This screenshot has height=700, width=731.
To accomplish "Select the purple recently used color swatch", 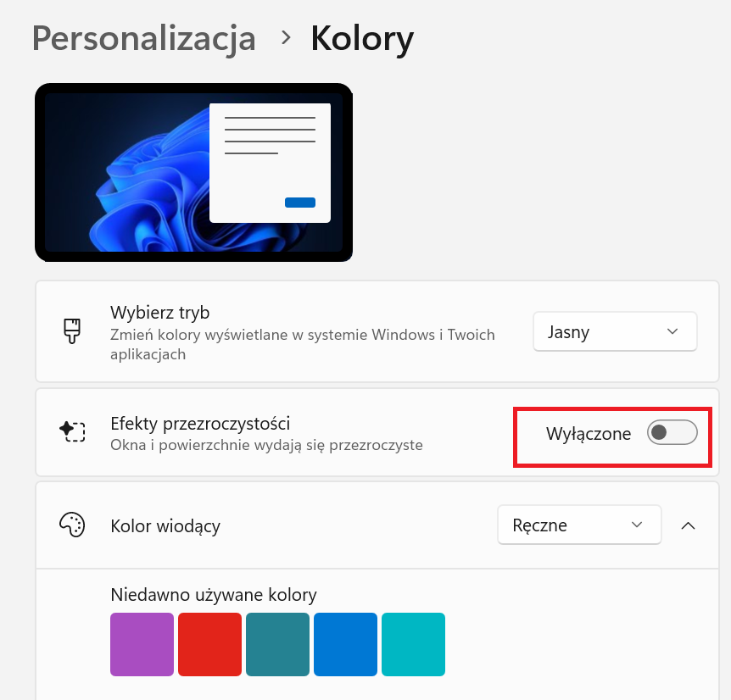I will [x=142, y=644].
